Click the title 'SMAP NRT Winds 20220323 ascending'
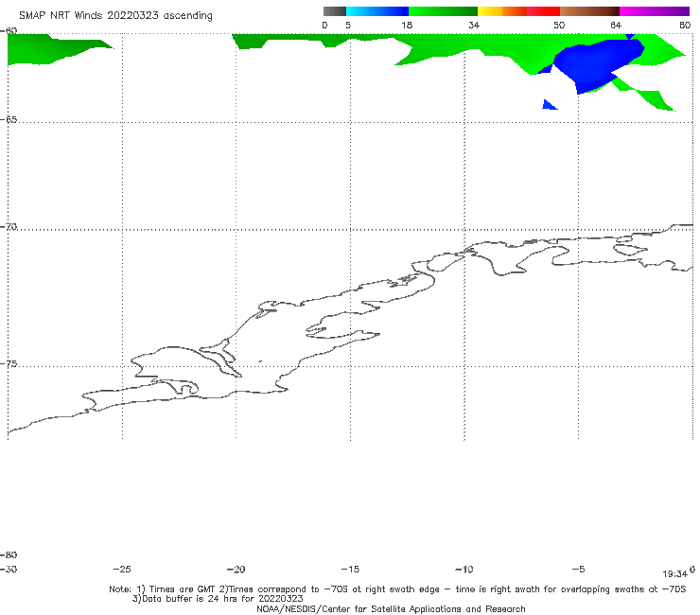The height and width of the screenshot is (615, 700). click(x=115, y=15)
